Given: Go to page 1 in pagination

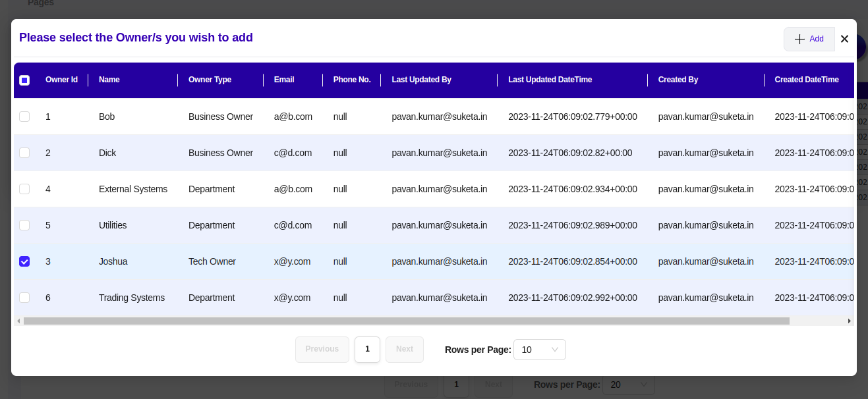Looking at the screenshot, I should [367, 349].
